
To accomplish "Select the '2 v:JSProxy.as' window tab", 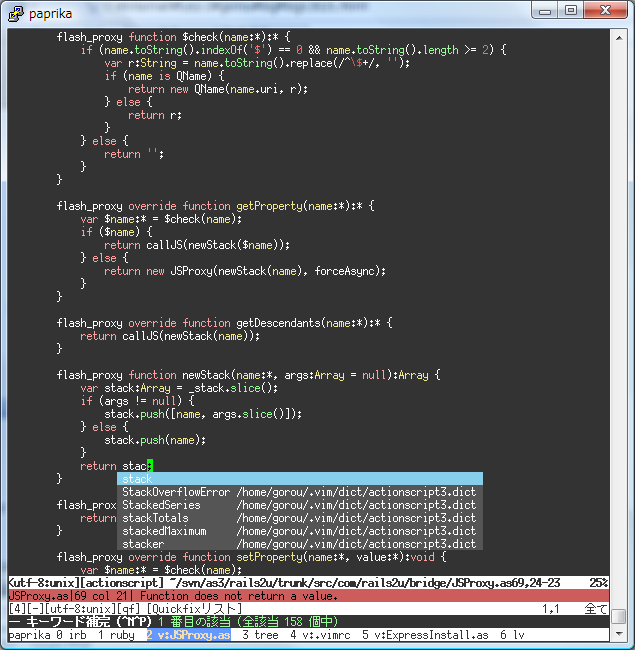I will (189, 635).
